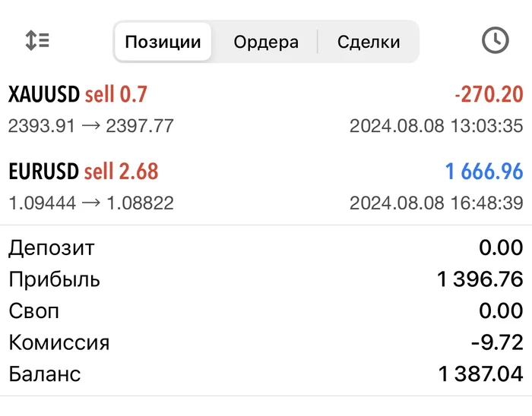
Task: Open the EURUSD sell 2.68 position
Action: point(84,172)
